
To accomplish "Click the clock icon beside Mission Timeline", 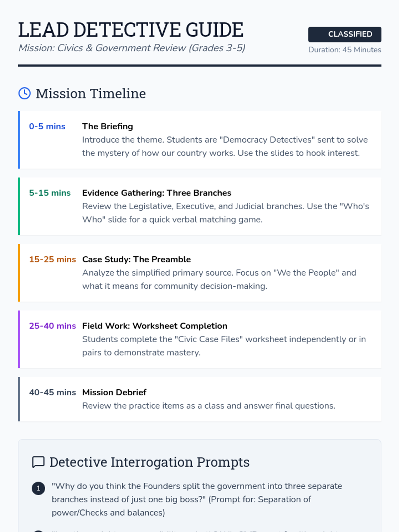I will pos(25,93).
